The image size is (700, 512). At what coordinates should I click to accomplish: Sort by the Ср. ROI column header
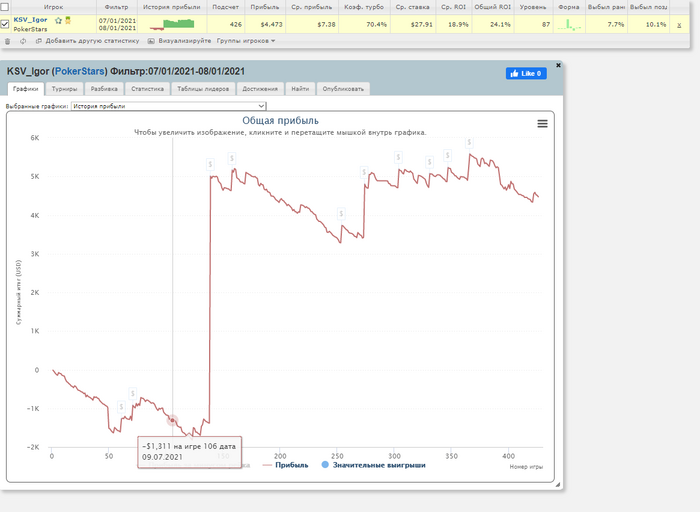coord(453,7)
